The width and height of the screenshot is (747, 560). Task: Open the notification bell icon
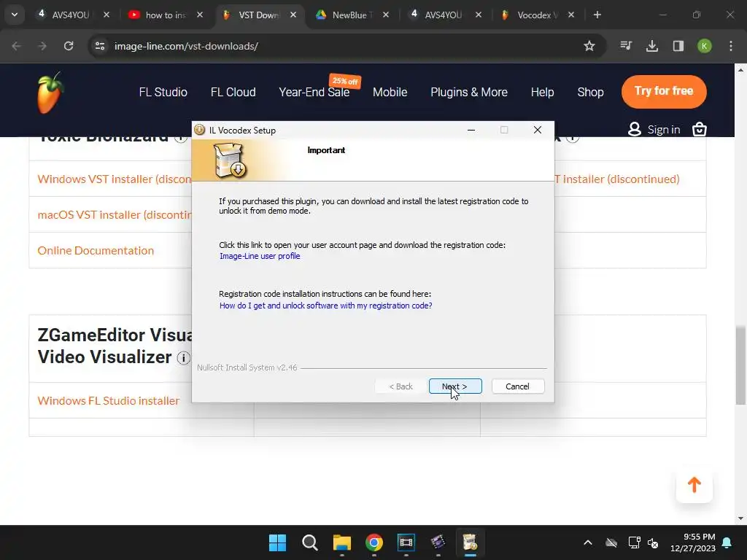[727, 542]
